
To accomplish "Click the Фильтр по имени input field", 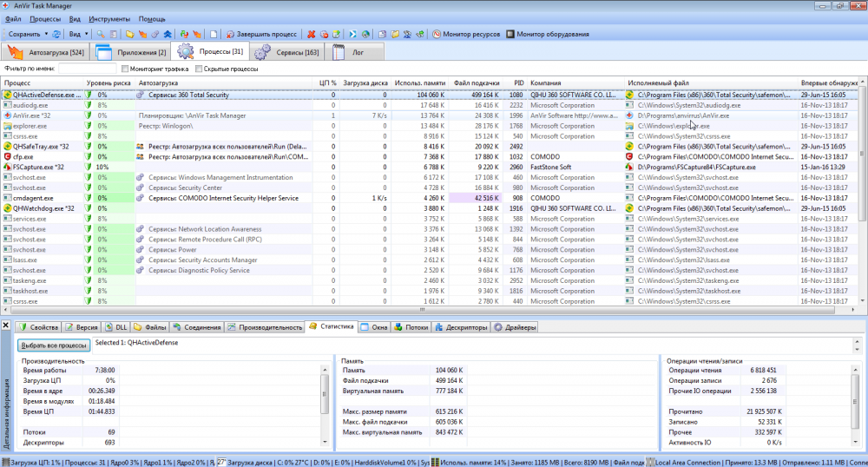I will coord(88,69).
